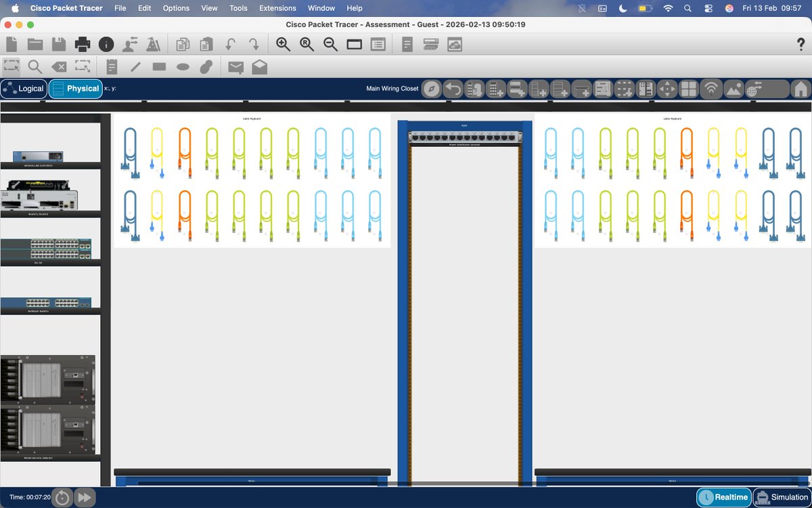Pick first orange cable on left pegboard
The width and height of the screenshot is (812, 508).
click(185, 152)
